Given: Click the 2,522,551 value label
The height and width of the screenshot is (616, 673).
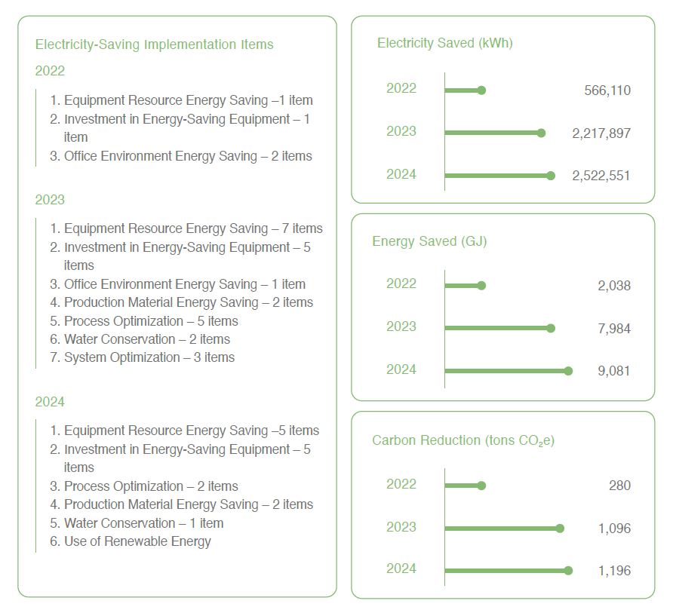Looking at the screenshot, I should (x=601, y=176).
